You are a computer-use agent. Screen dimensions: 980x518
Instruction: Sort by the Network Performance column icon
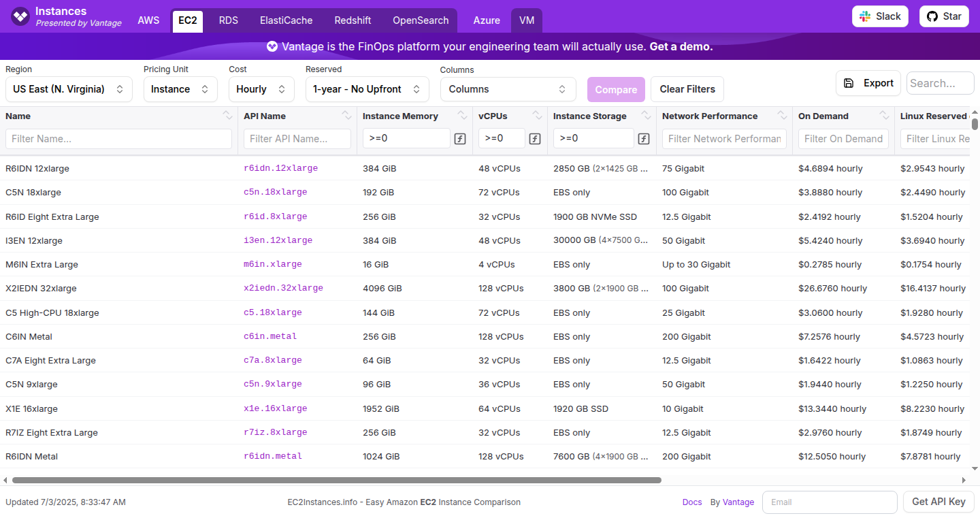[x=783, y=116]
